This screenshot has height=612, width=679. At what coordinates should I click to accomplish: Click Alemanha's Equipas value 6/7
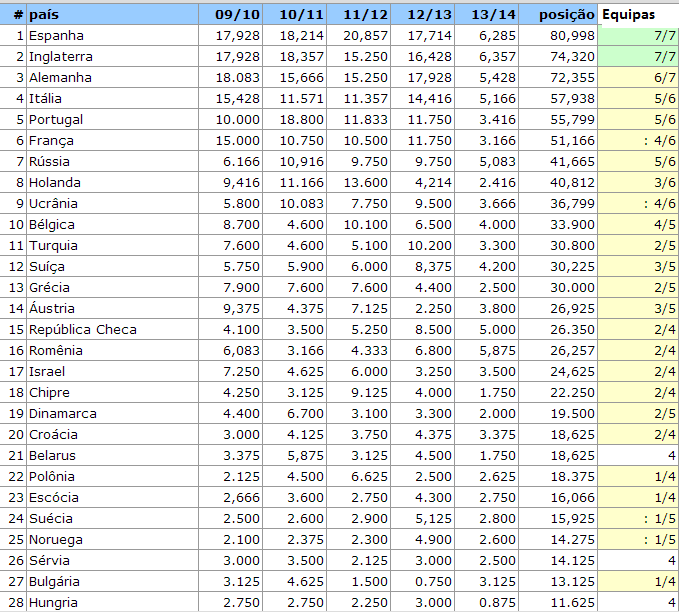point(665,78)
